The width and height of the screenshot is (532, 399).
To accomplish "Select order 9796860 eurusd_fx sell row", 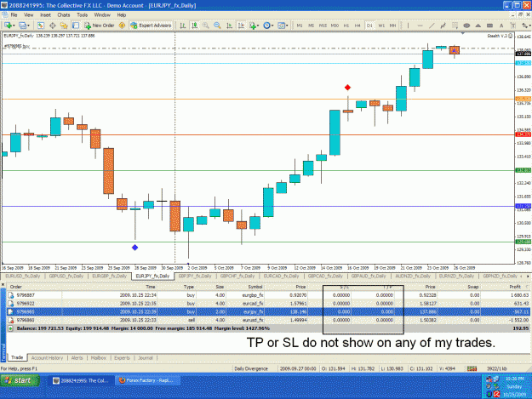I will pos(268,320).
